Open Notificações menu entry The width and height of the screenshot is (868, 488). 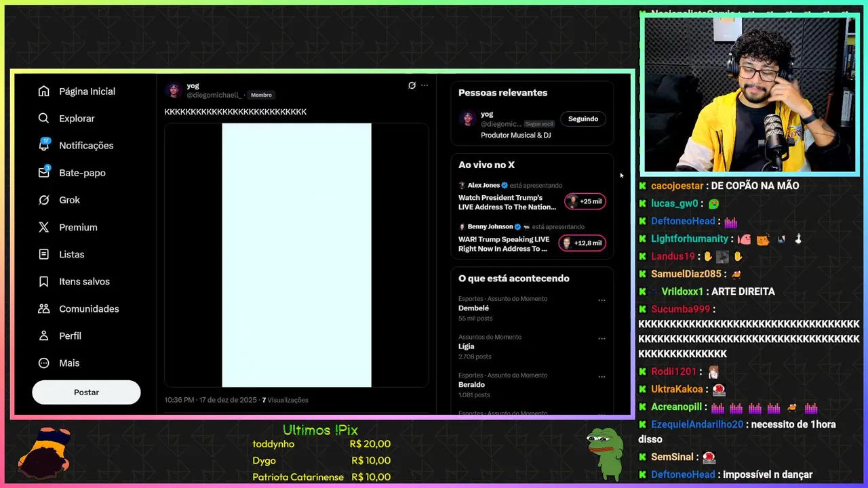86,146
